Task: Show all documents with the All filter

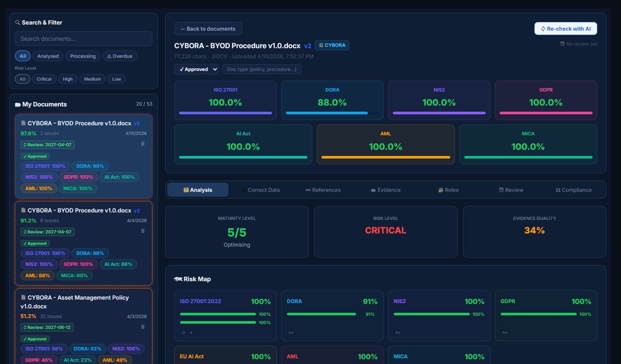Action: (x=23, y=56)
